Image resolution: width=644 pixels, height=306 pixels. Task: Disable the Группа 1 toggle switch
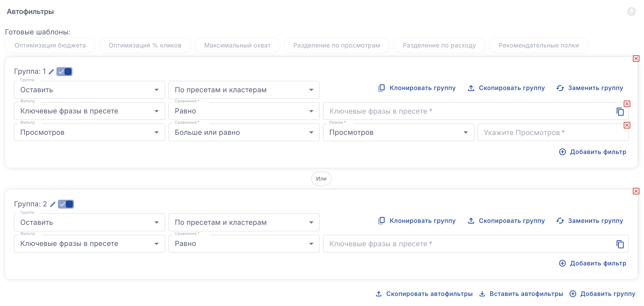point(65,72)
